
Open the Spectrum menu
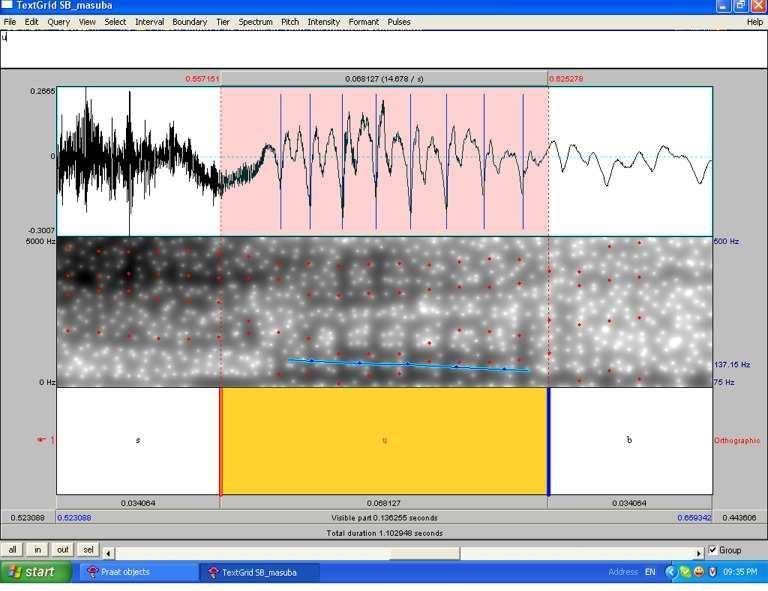click(255, 22)
